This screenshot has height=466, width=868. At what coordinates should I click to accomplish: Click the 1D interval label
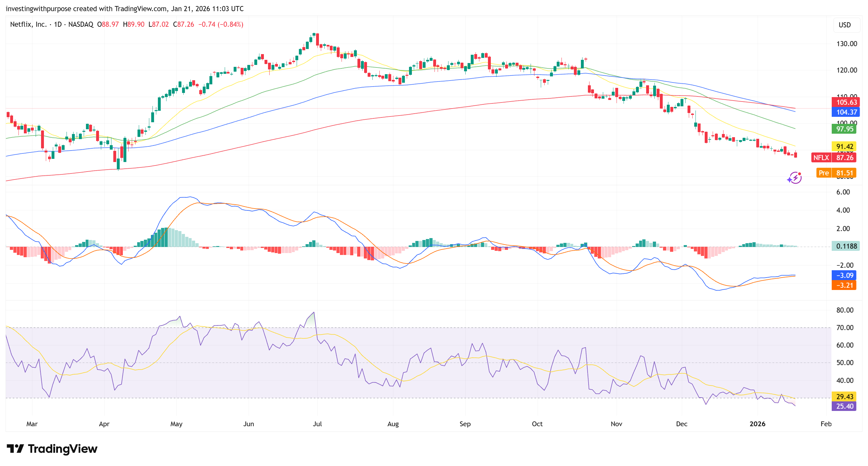58,24
